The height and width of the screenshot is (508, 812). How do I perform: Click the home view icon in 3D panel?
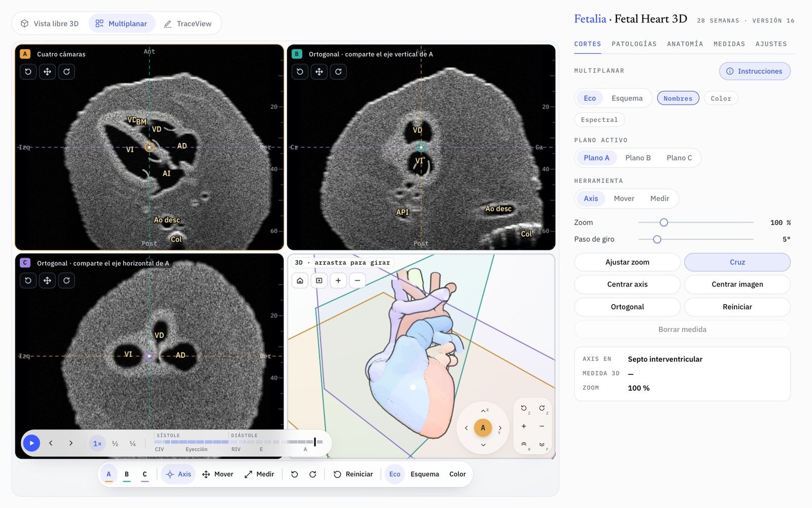(x=300, y=280)
